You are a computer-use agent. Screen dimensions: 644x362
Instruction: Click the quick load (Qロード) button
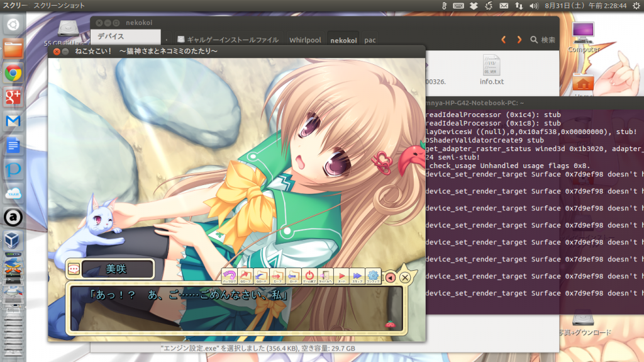(x=261, y=276)
